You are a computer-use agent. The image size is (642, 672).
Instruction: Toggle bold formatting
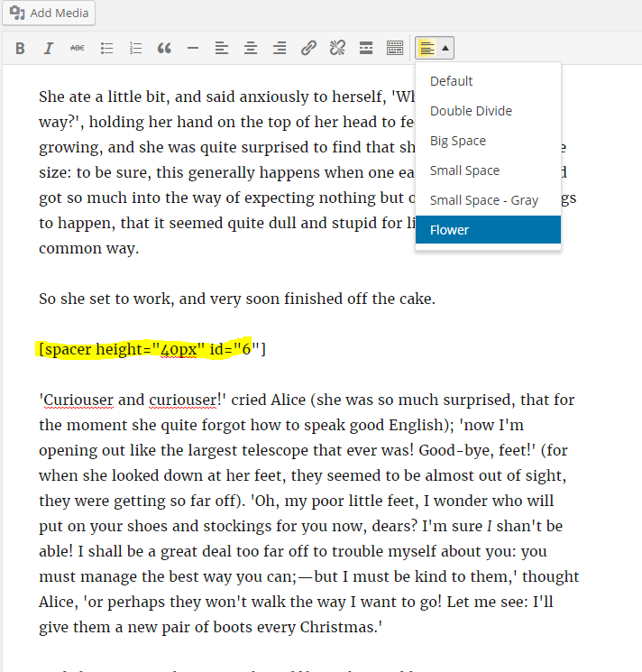tap(20, 49)
